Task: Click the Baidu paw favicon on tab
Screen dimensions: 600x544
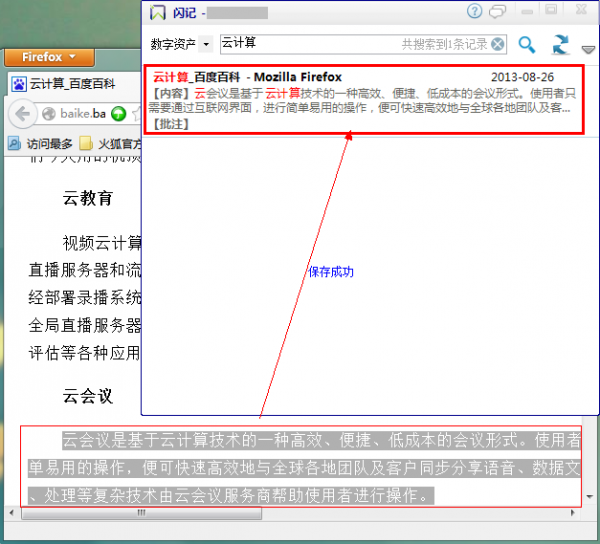Action: pos(18,84)
